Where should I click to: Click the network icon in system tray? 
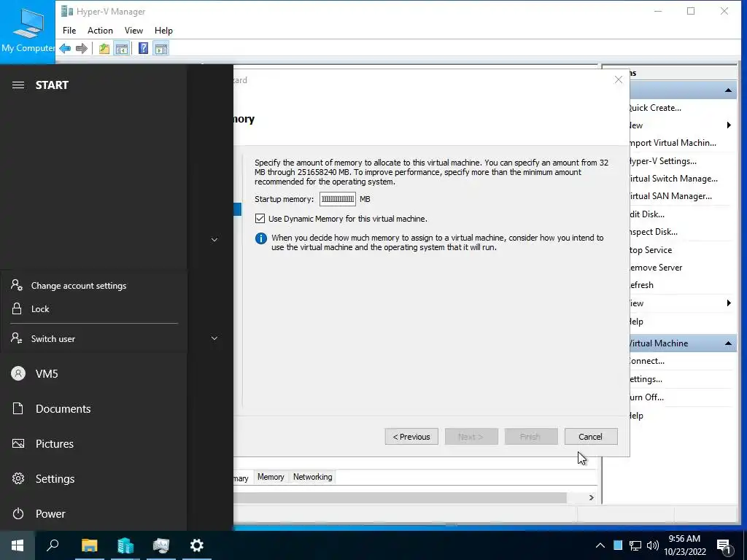(x=635, y=545)
